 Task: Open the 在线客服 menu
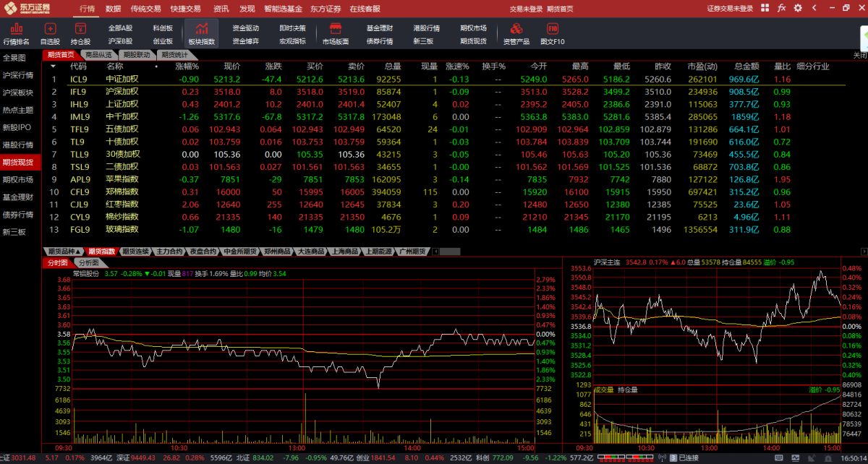(x=365, y=9)
